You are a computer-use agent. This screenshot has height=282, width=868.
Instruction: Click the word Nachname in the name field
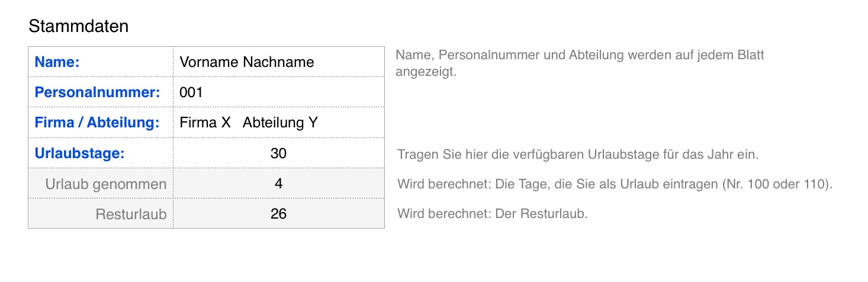click(278, 62)
